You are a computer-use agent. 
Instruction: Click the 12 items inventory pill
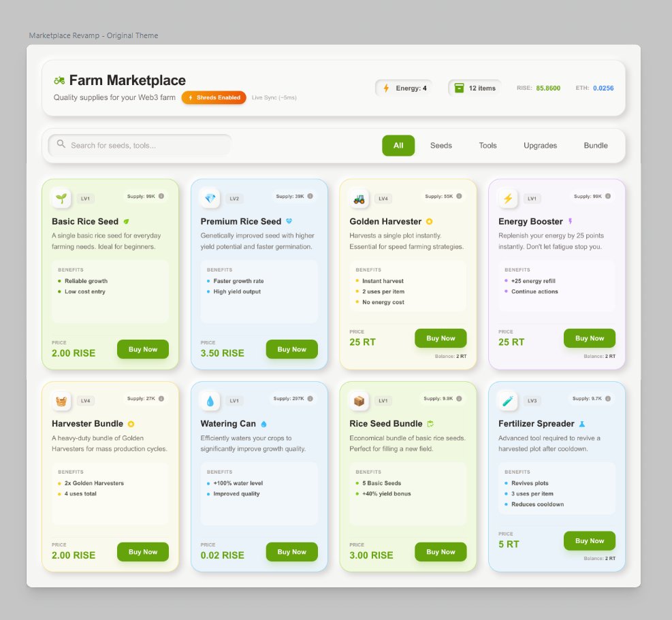[475, 88]
